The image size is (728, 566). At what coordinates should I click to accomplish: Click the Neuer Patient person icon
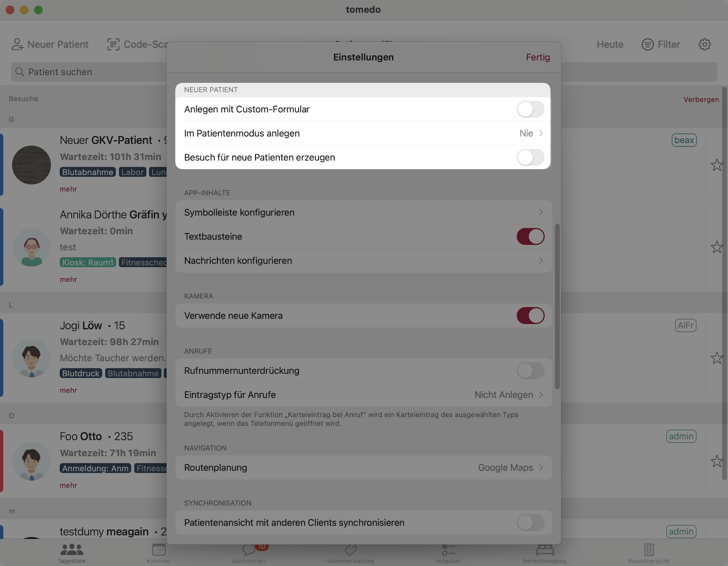tap(17, 44)
